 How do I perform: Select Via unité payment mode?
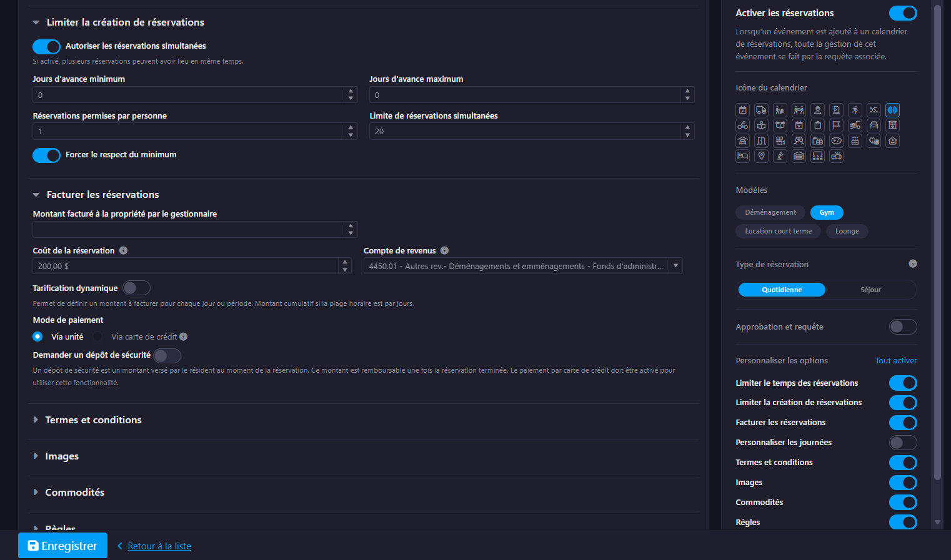pos(37,336)
